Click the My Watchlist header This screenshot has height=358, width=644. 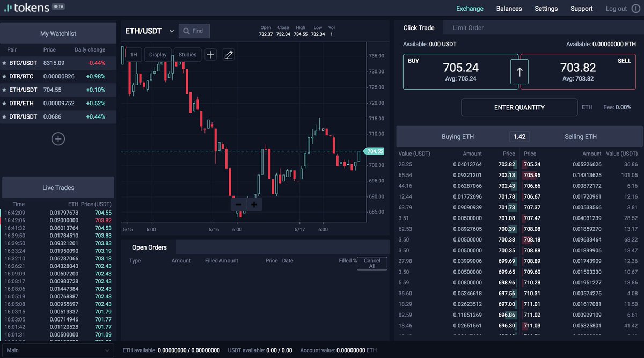[x=58, y=33]
